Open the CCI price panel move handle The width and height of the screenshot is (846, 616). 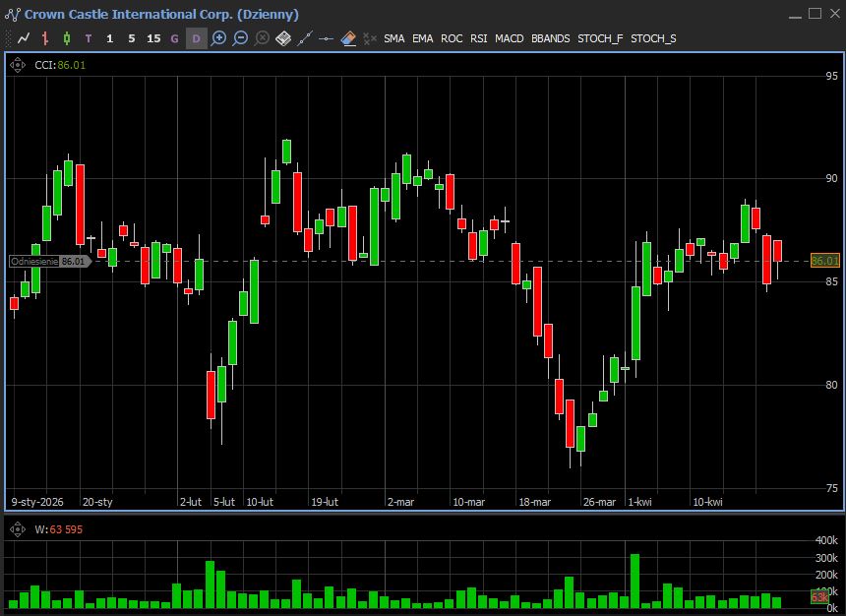pos(18,65)
